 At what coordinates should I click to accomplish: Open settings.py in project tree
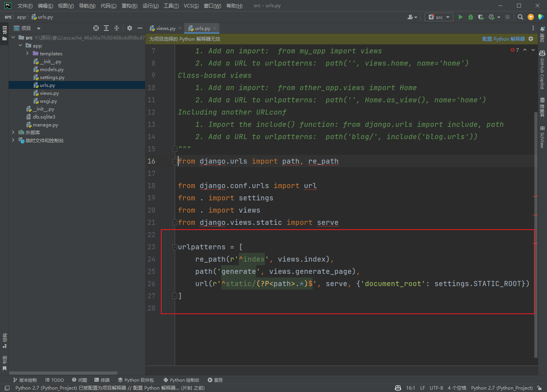click(52, 77)
